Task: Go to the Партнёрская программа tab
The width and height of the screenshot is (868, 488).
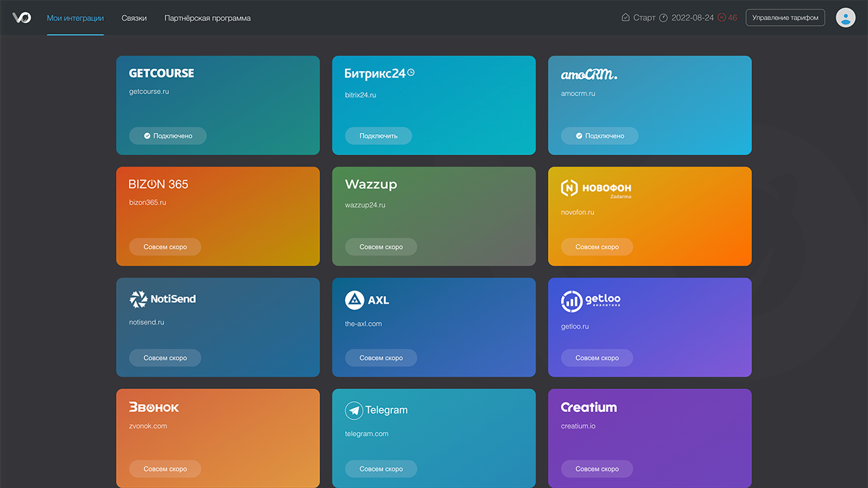Action: (208, 18)
